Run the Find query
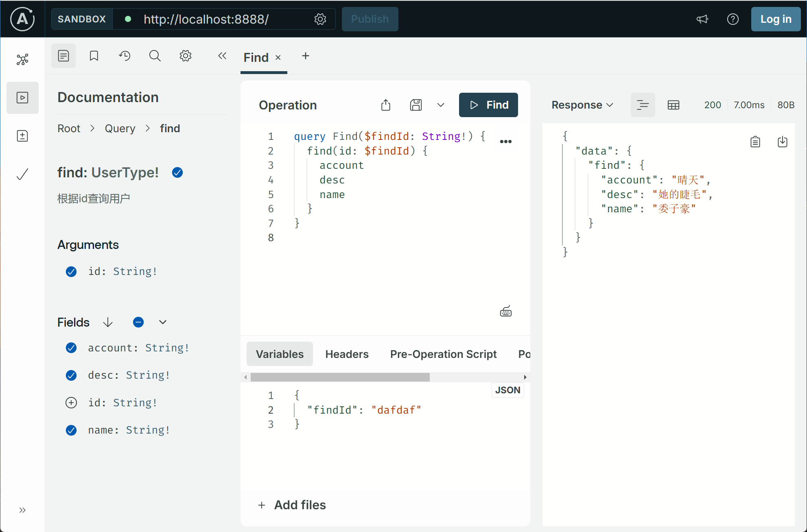Screen dimensions: 807x532 point(488,105)
